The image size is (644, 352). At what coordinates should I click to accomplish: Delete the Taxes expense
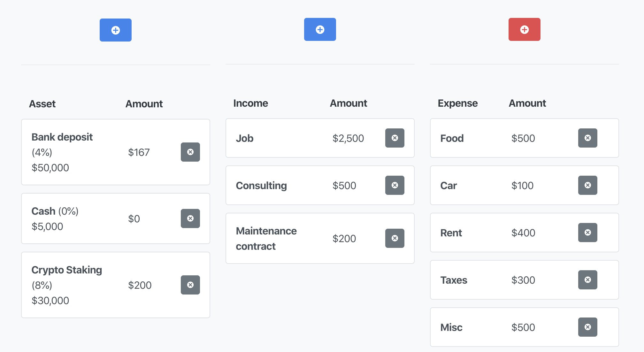pos(588,280)
